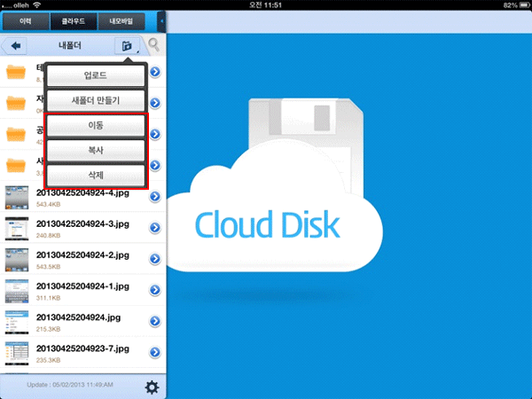Image resolution: width=532 pixels, height=399 pixels.
Task: Select 이동 in the popup menu
Action: [x=96, y=126]
